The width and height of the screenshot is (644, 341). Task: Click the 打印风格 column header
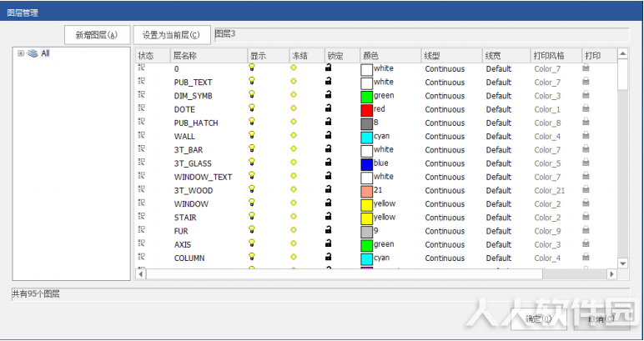[556, 55]
